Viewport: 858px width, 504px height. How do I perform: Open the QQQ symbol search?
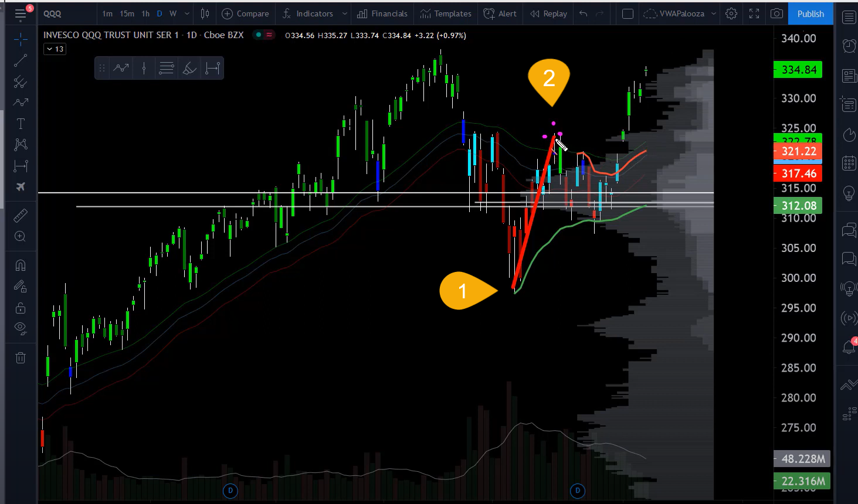[52, 13]
